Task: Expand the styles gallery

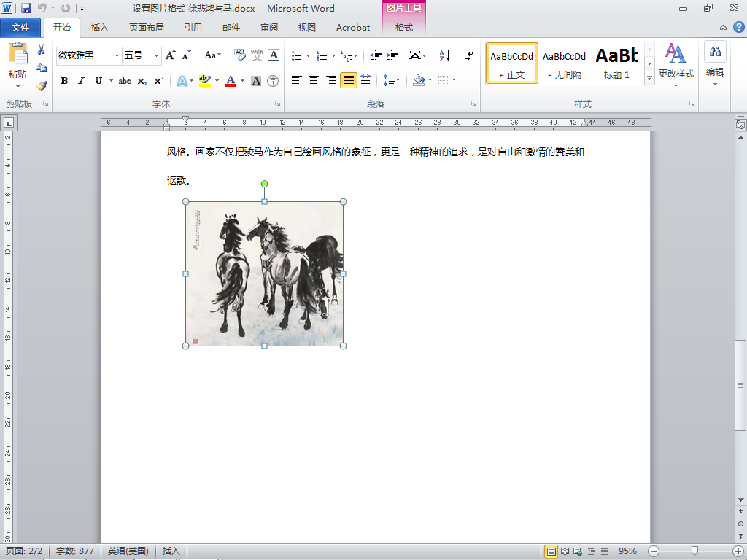Action: [x=649, y=78]
